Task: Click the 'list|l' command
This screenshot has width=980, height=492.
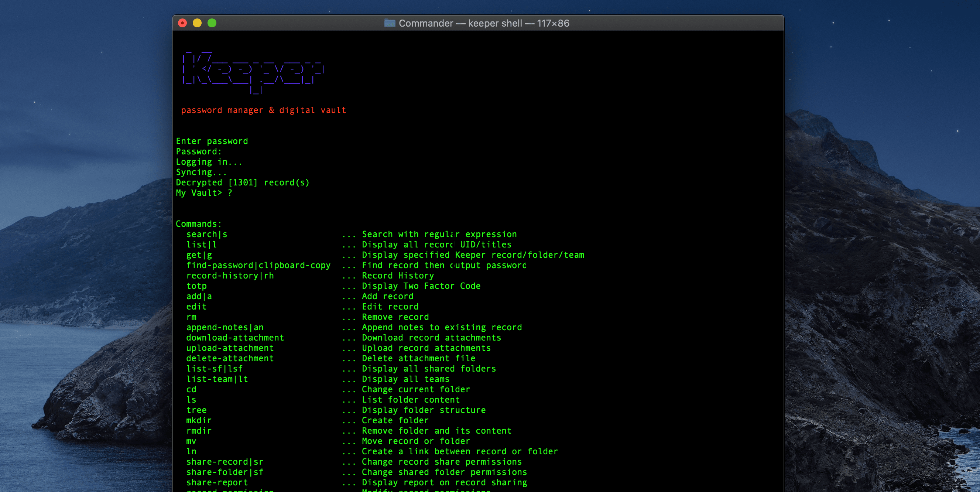Action: coord(201,245)
